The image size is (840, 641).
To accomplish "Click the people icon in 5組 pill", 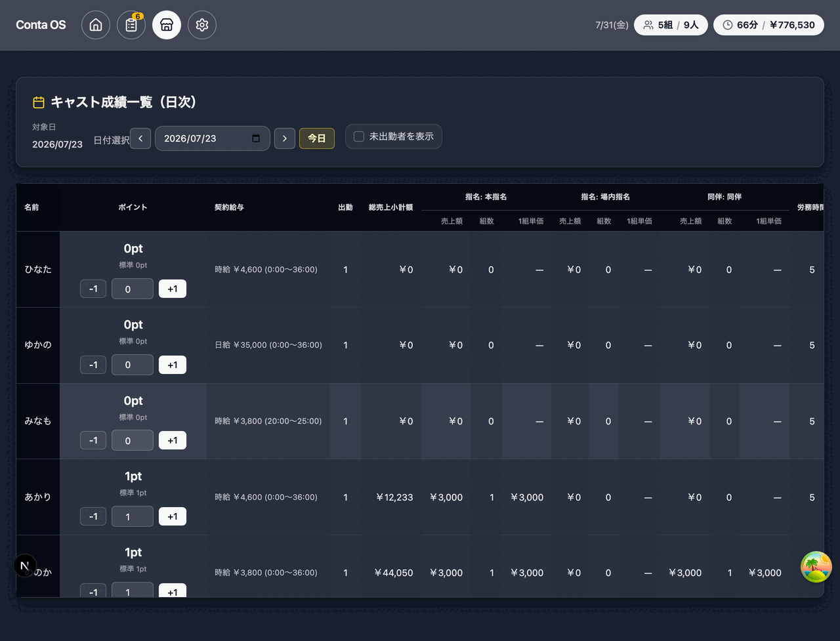I will 648,25.
